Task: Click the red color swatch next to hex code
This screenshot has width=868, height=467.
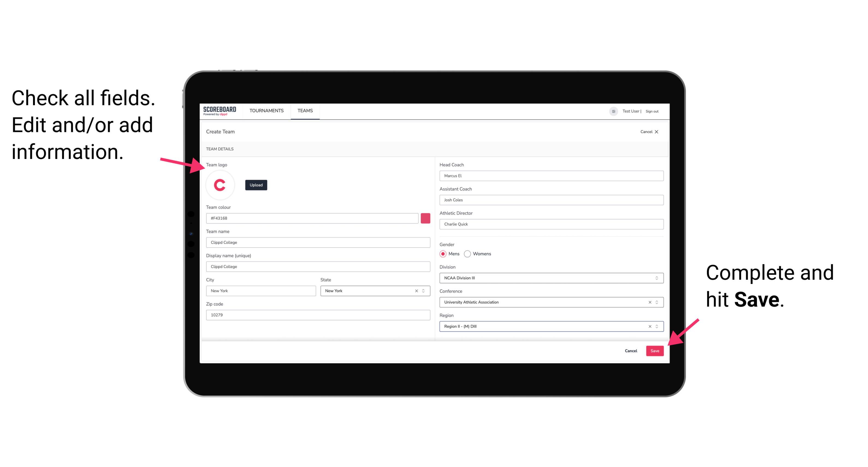Action: 426,218
